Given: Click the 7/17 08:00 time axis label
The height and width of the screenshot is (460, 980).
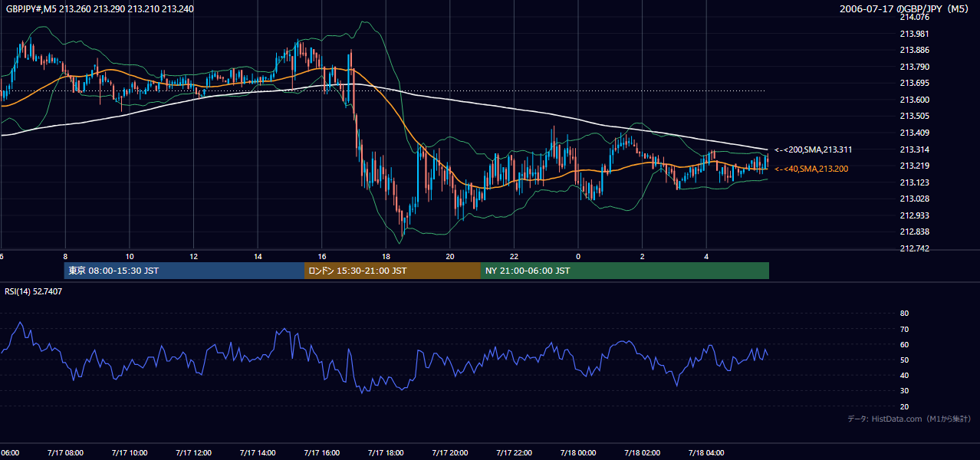Looking at the screenshot, I should 65,453.
